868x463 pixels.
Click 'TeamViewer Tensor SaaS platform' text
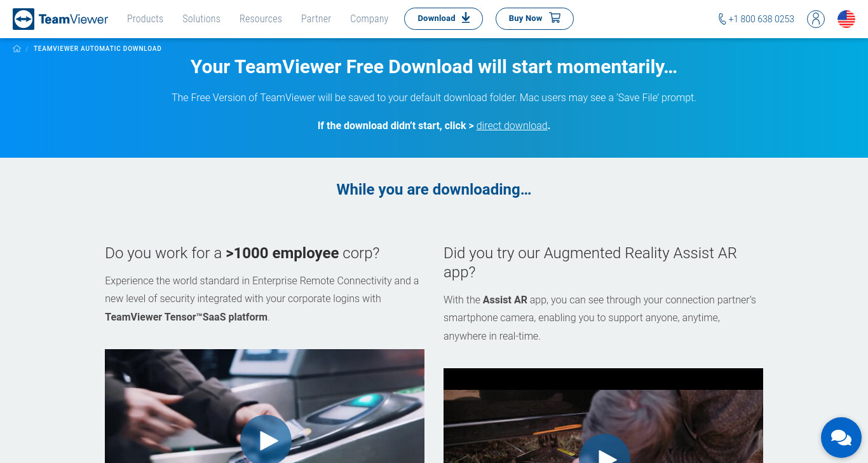pos(186,317)
